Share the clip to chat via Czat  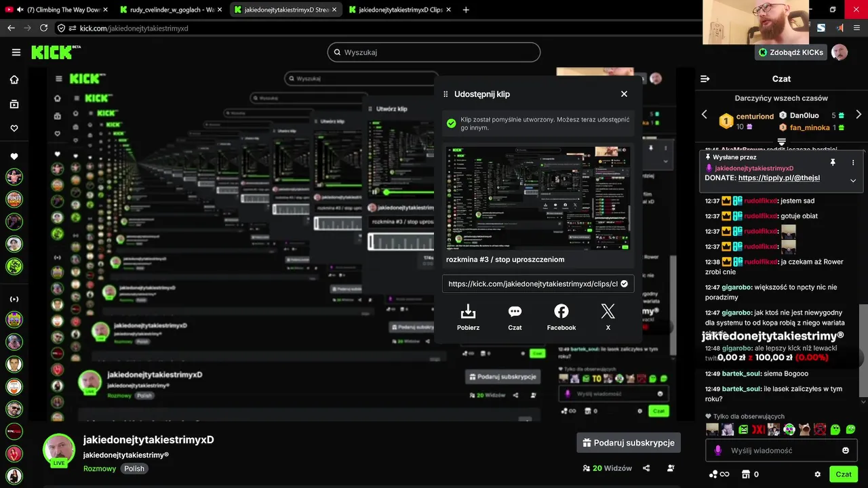click(x=515, y=317)
